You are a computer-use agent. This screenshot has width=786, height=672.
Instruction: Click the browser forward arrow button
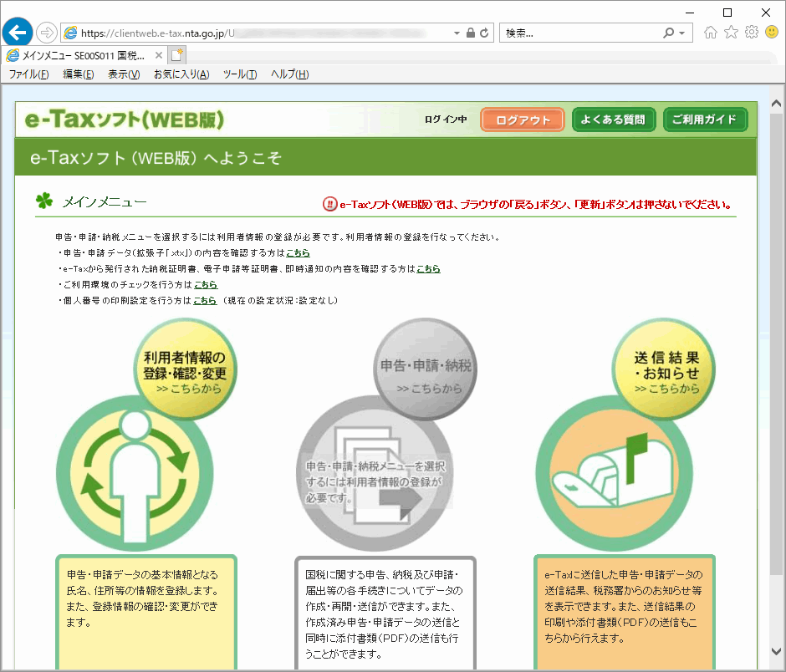click(x=47, y=33)
